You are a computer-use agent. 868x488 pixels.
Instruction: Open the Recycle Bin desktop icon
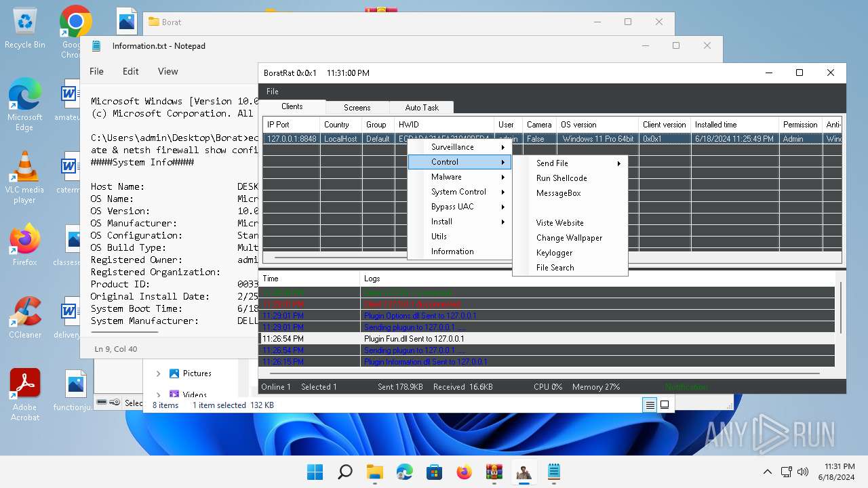pos(25,28)
